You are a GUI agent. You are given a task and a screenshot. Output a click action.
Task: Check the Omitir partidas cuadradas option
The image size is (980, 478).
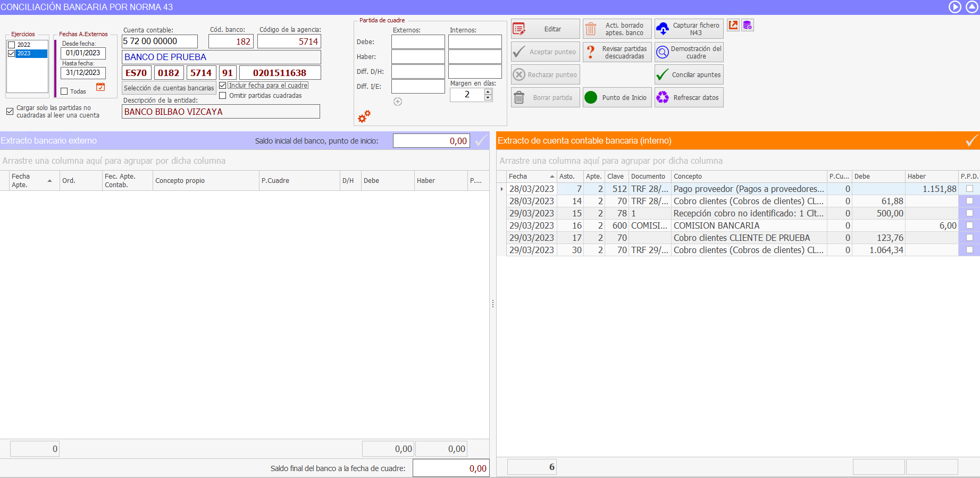pyautogui.click(x=223, y=96)
